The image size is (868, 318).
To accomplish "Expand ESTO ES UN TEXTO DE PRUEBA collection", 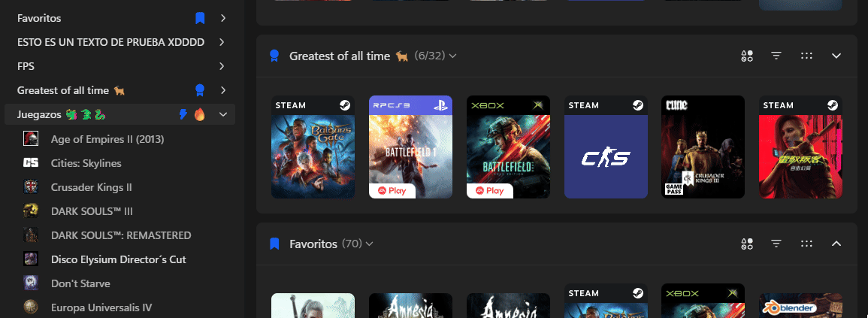I will [222, 42].
